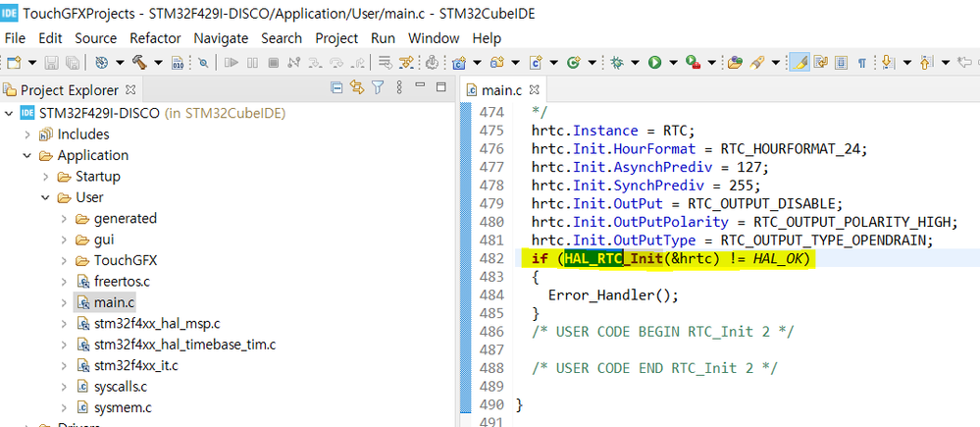980x427 pixels.
Task: Toggle Mark Occurrences highlighter
Action: point(799,63)
